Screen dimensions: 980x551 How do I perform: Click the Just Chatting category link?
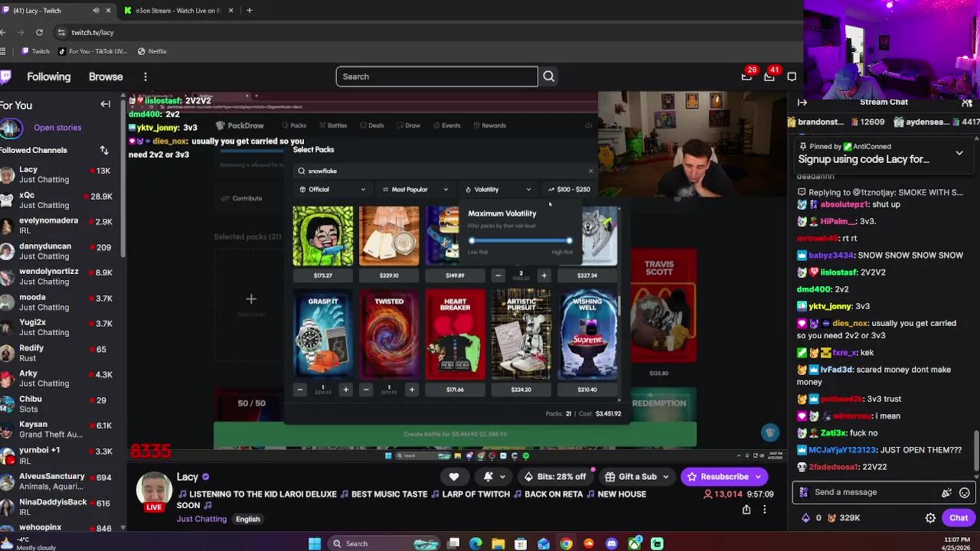click(201, 519)
